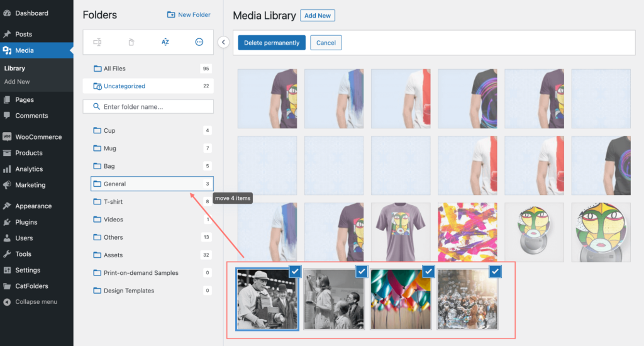The image size is (644, 346).
Task: Deselect the colorful balloons image checkbox
Action: 428,271
